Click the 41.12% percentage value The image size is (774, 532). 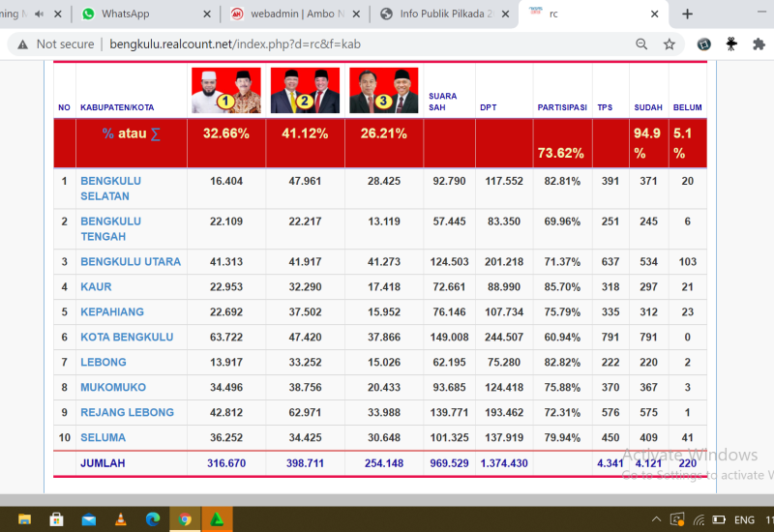305,133
